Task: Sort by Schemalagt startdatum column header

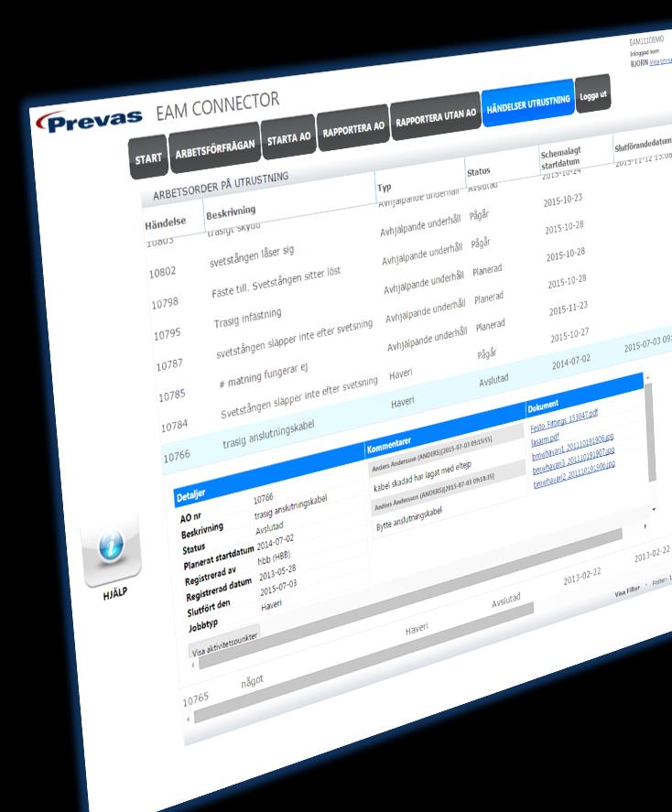Action: (560, 158)
